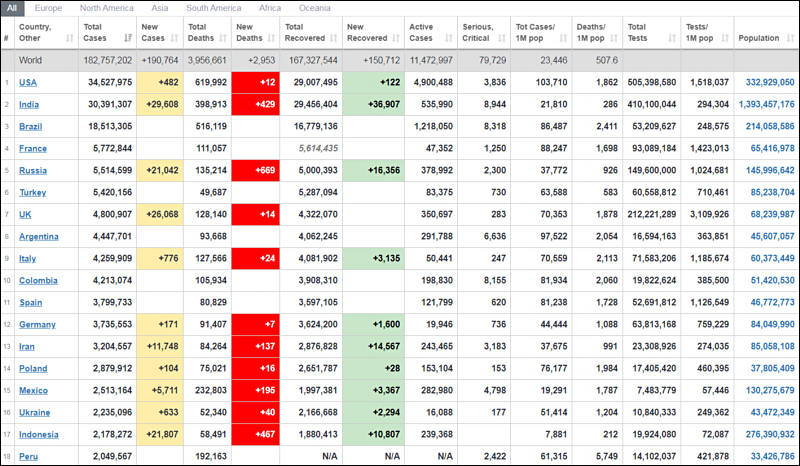Select Iran new recovered +14,567 cell
Screen dimensions: 800x466
(373, 347)
